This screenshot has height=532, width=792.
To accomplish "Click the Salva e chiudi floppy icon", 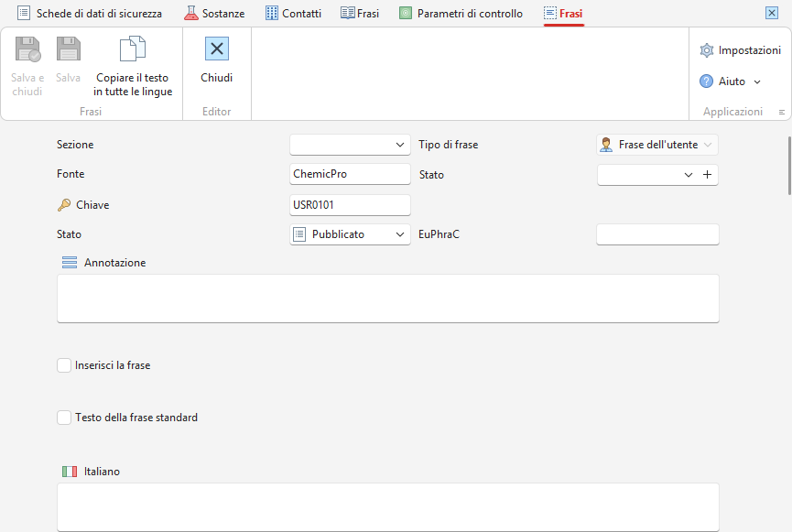I will (27, 49).
